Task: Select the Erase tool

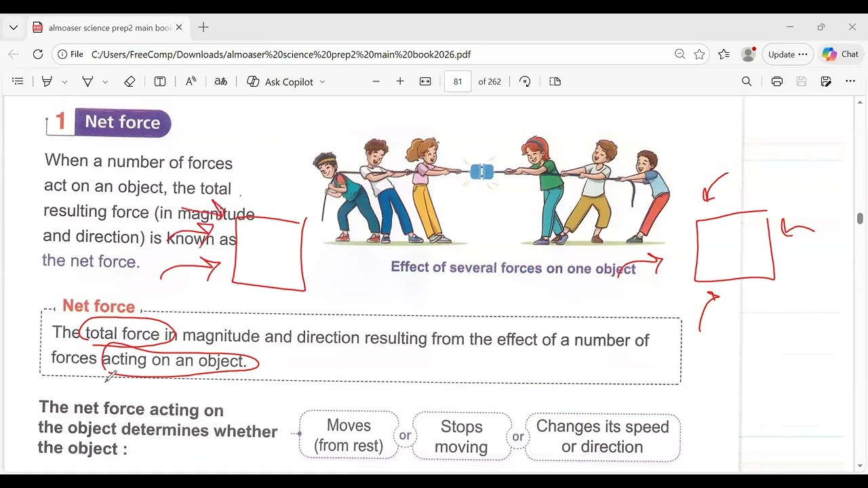Action: click(130, 81)
